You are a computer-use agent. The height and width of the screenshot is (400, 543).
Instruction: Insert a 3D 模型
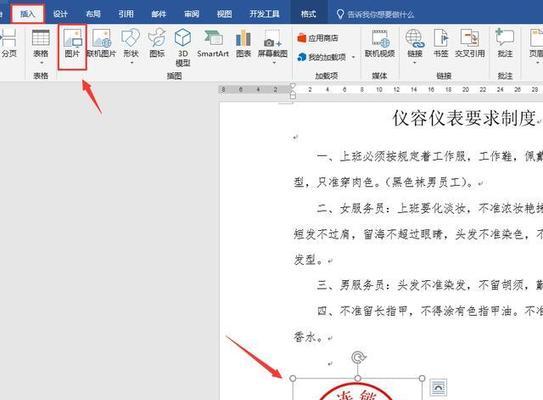point(183,48)
